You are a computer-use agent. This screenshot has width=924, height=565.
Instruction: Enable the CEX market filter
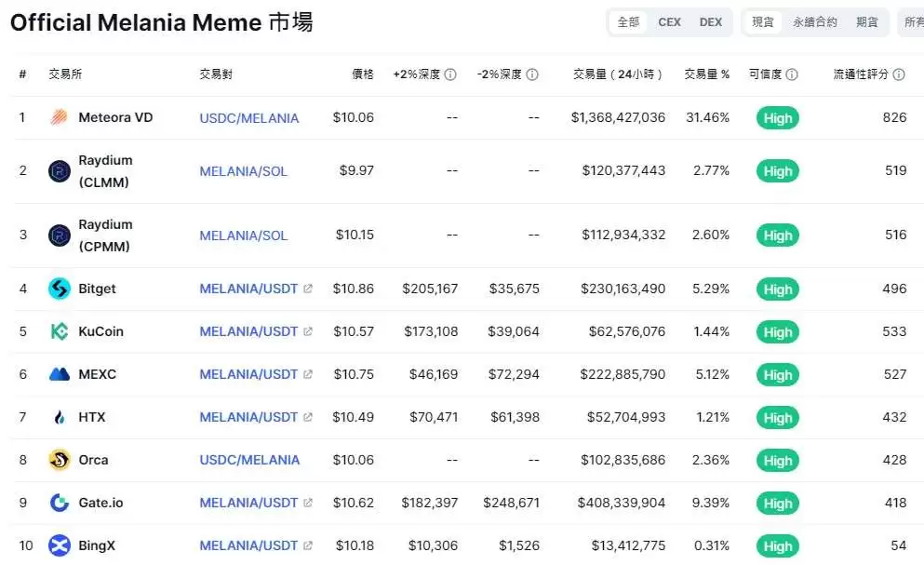click(x=669, y=21)
